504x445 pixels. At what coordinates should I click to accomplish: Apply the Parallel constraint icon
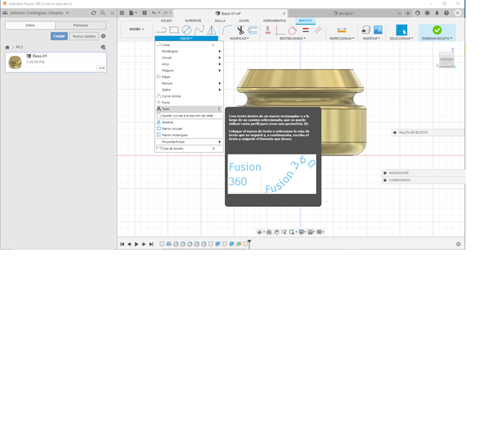click(318, 30)
